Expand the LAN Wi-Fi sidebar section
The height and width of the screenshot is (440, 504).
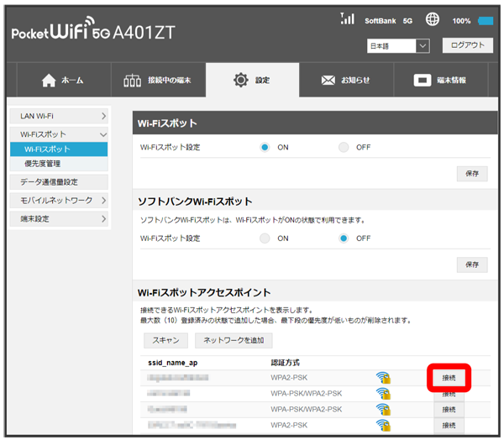click(x=63, y=115)
